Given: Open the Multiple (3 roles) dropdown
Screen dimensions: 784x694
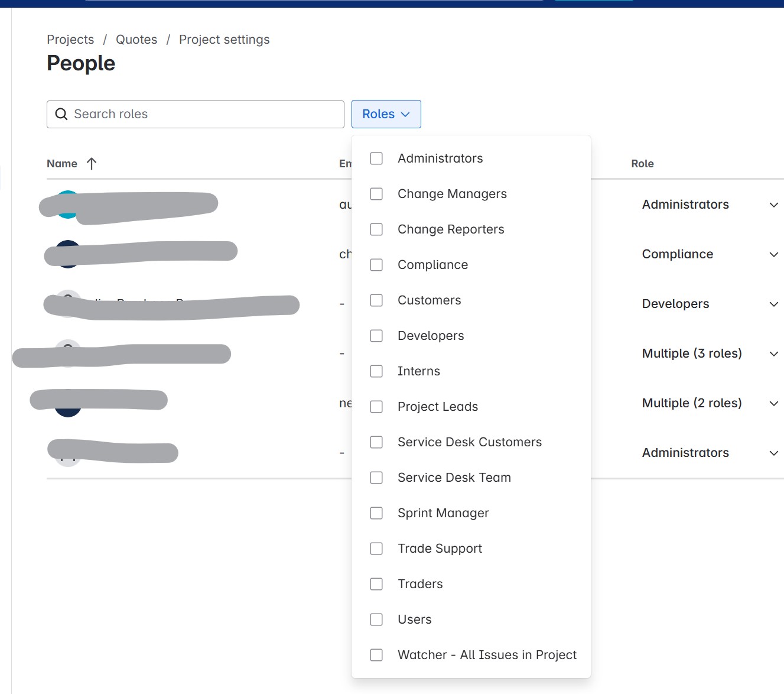Looking at the screenshot, I should click(774, 354).
